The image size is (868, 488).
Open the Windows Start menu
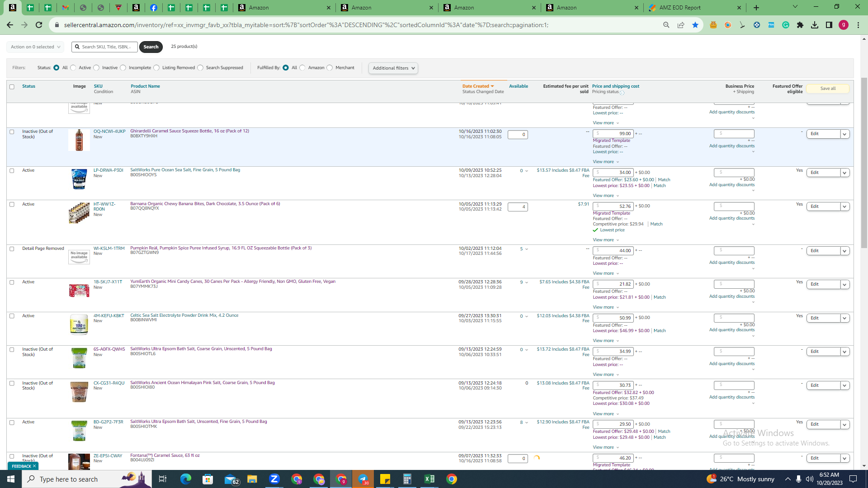click(x=11, y=479)
